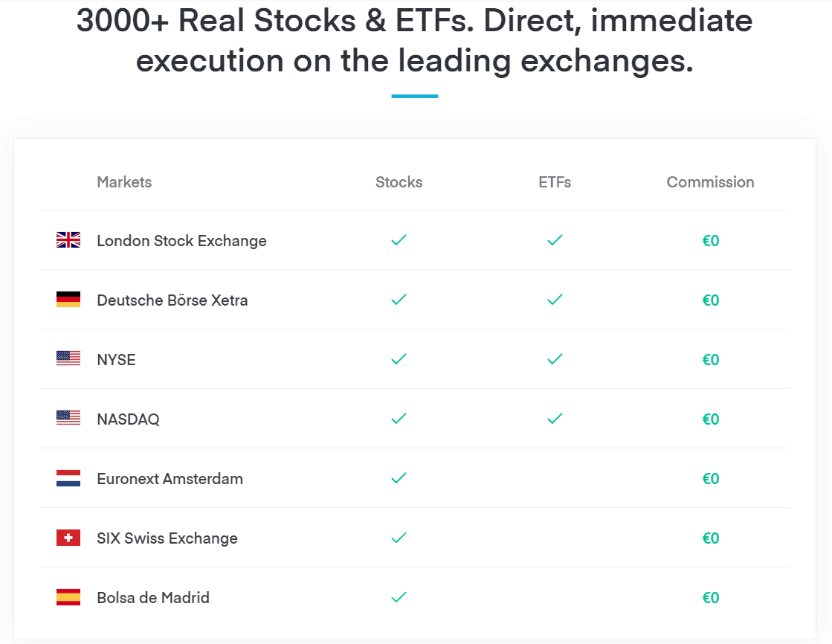Click the UK flag icon
This screenshot has width=832, height=644.
pos(68,240)
